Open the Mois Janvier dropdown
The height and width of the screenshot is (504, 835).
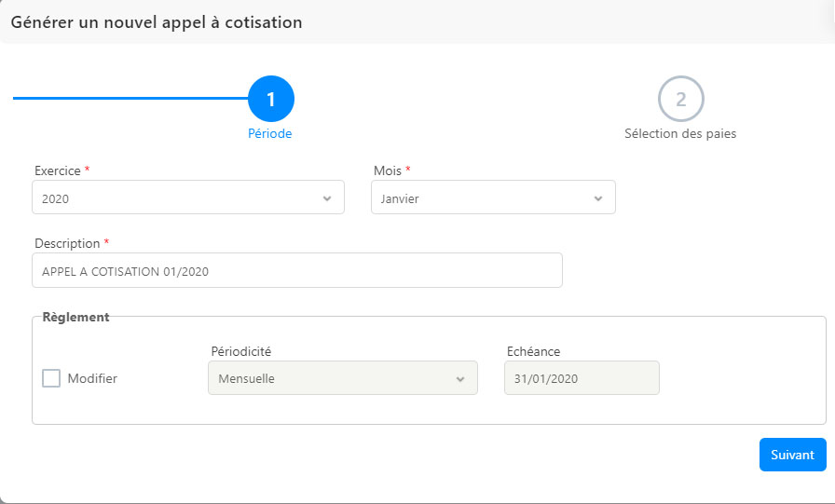click(x=493, y=198)
